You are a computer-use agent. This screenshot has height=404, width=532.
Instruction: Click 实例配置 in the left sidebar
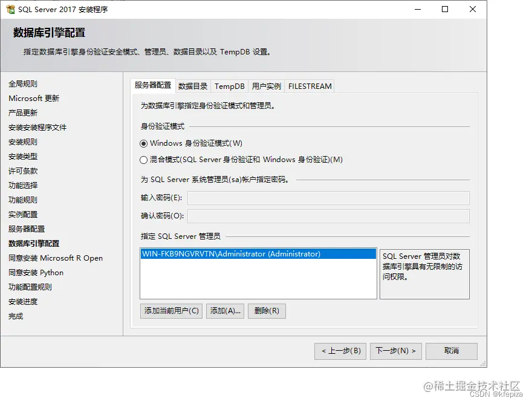point(23,214)
